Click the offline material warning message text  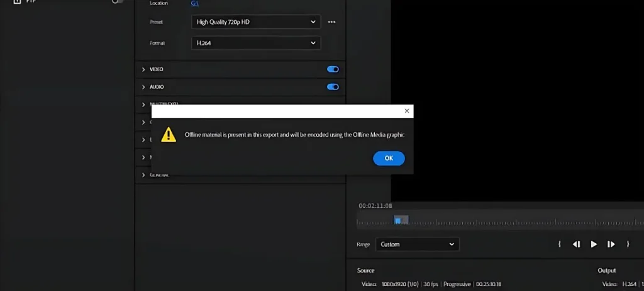pyautogui.click(x=294, y=135)
